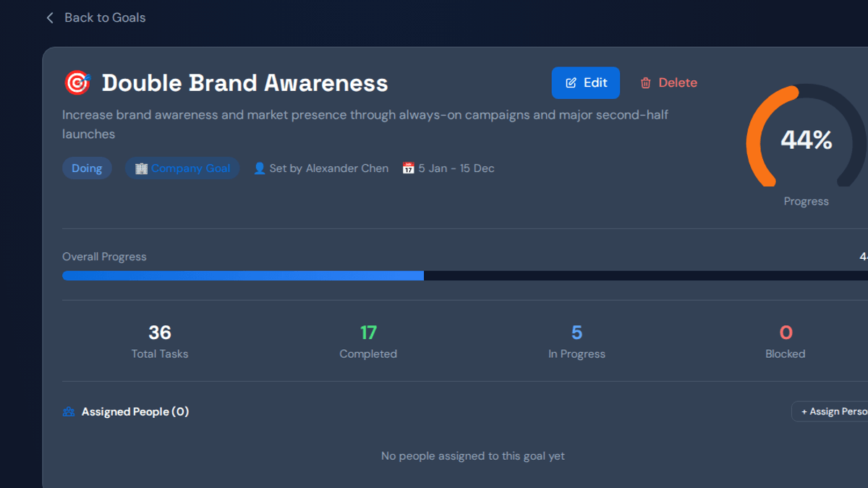Select the 5 In Progress stat
868x488 pixels.
pyautogui.click(x=576, y=342)
